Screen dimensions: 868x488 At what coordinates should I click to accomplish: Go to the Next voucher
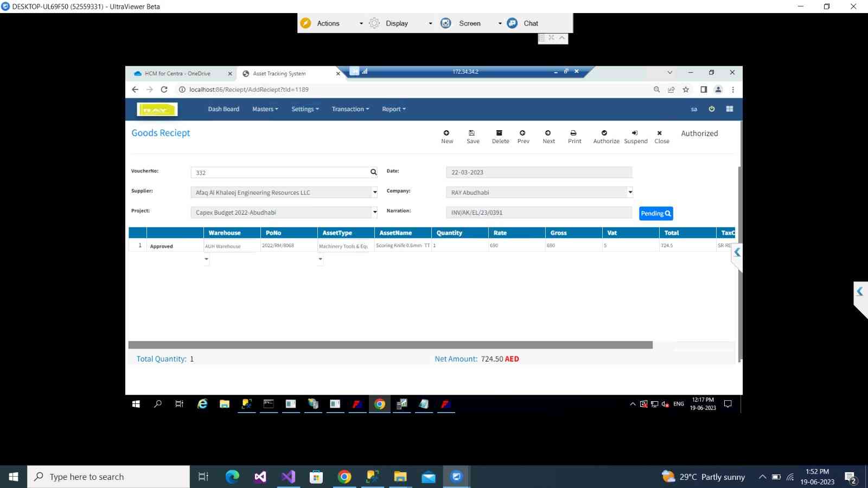(x=548, y=133)
